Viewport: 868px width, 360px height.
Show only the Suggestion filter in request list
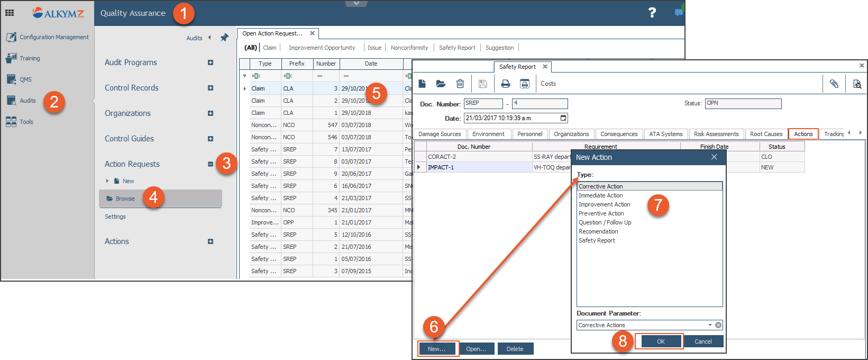[x=500, y=48]
